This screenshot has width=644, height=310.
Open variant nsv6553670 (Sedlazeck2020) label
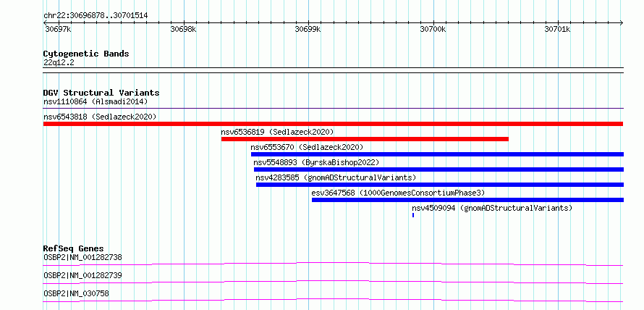pyautogui.click(x=307, y=147)
